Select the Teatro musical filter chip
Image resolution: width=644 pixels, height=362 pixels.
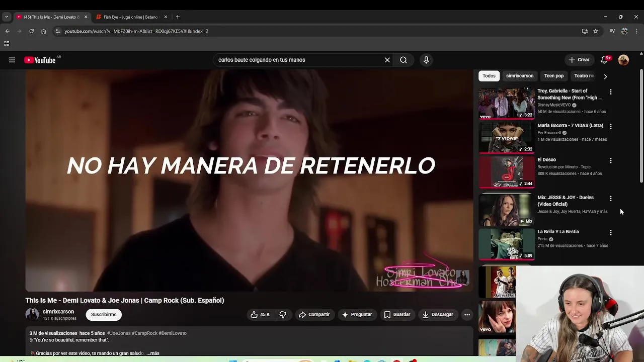584,76
